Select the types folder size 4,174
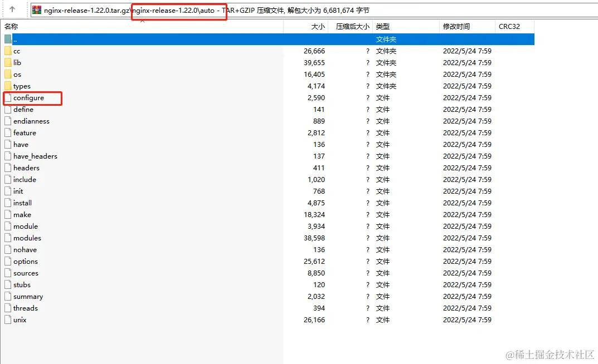The width and height of the screenshot is (598, 364). pos(316,86)
